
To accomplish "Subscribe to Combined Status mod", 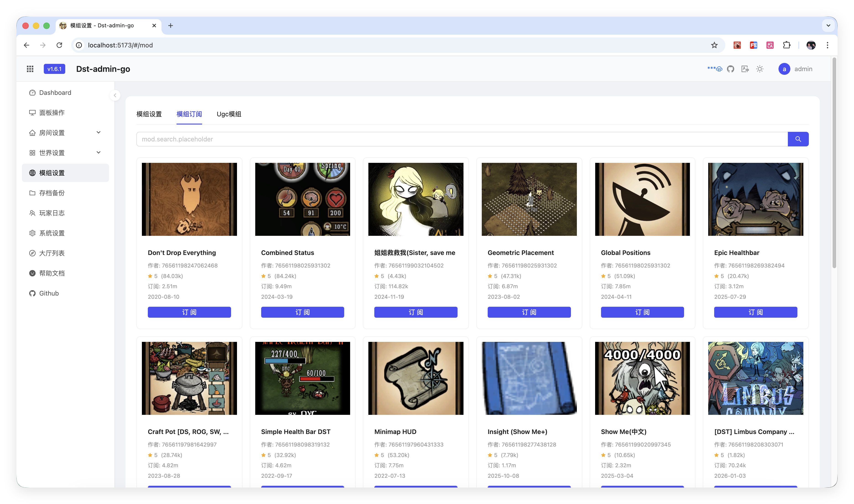I will pyautogui.click(x=303, y=312).
